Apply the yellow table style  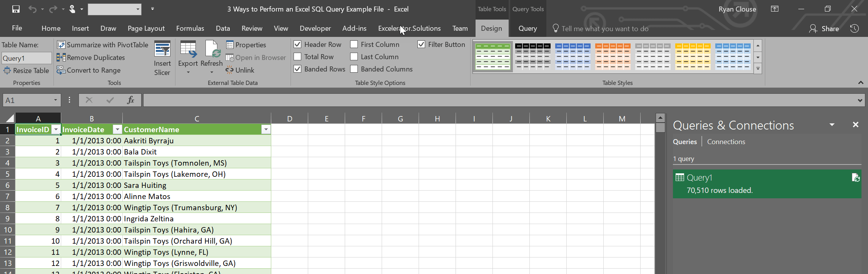point(693,56)
